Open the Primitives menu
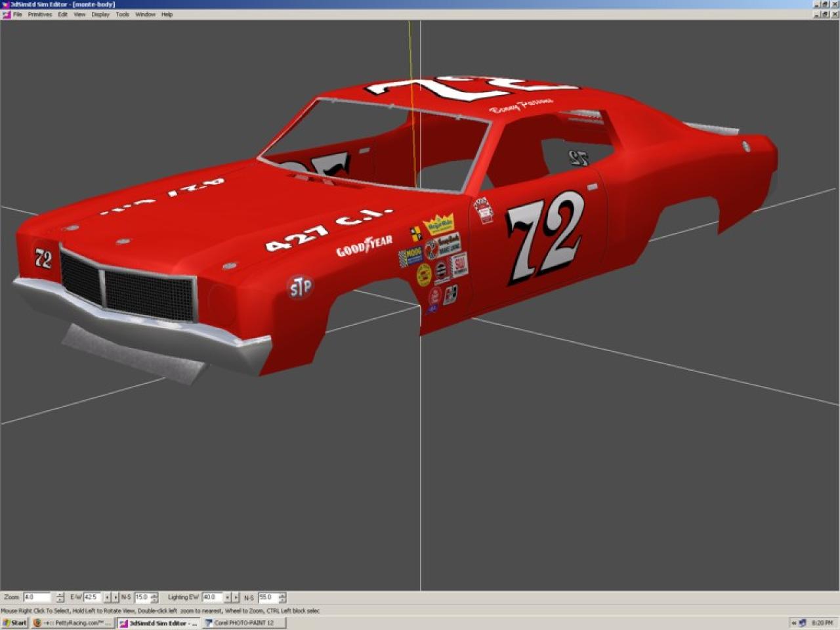This screenshot has height=630, width=840. [x=39, y=14]
